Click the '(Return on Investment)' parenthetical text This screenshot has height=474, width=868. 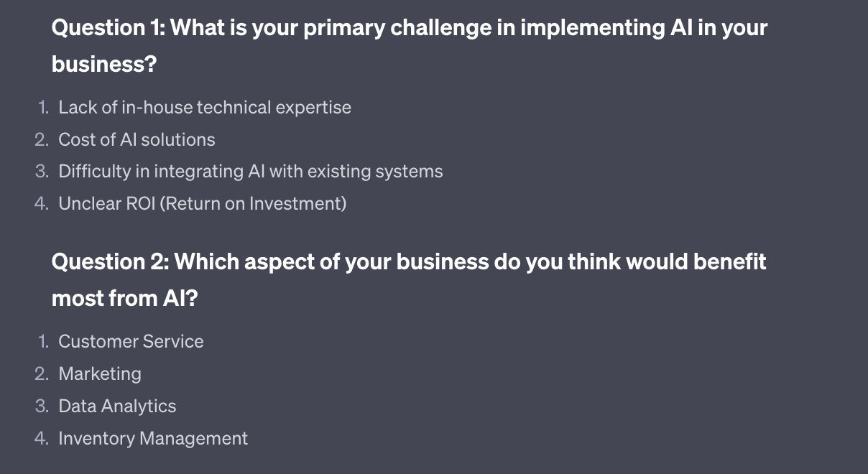point(253,204)
